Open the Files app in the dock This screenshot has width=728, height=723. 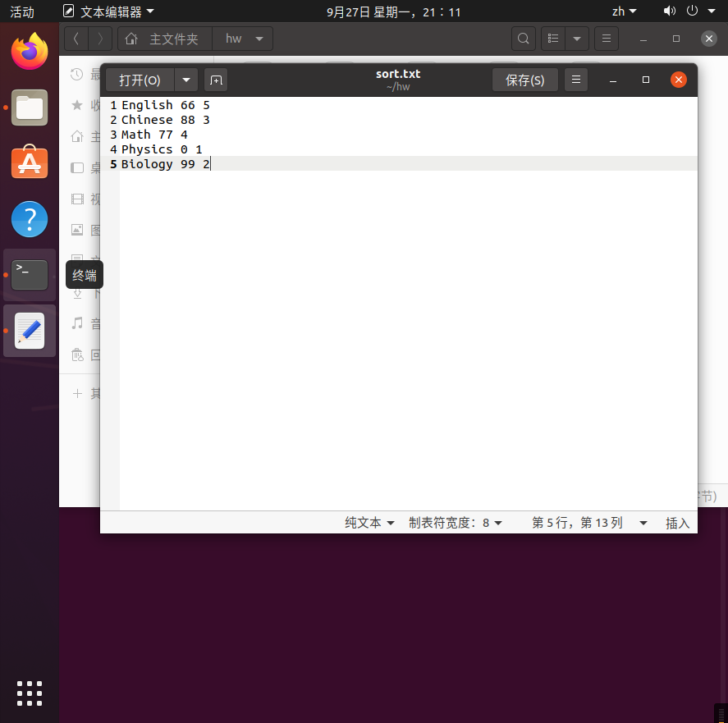coord(30,108)
